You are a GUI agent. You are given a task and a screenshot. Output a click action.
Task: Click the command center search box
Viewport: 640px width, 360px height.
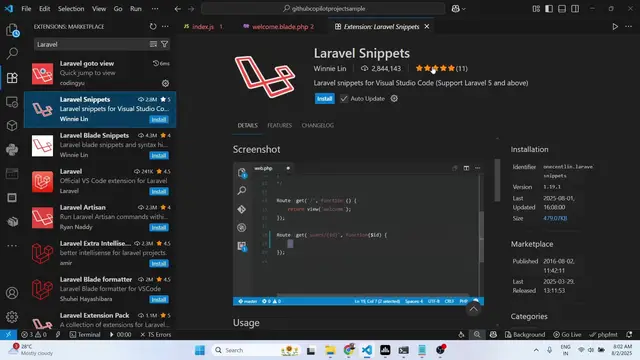tap(323, 9)
